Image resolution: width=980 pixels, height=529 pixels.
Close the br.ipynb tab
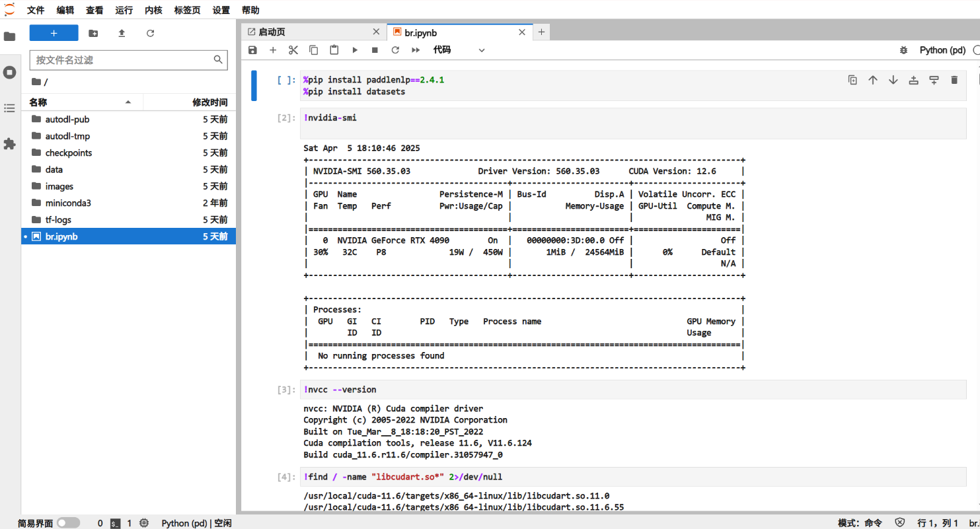(522, 32)
